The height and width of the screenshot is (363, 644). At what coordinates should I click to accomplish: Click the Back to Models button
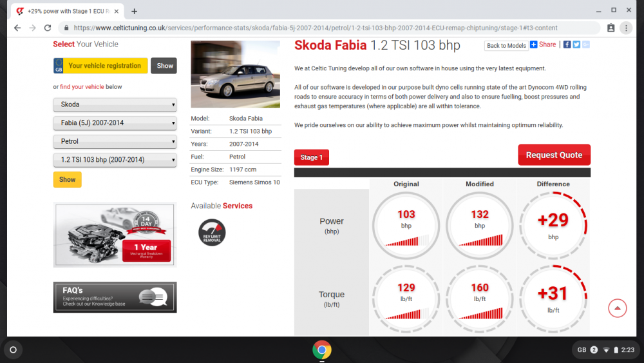coord(506,46)
